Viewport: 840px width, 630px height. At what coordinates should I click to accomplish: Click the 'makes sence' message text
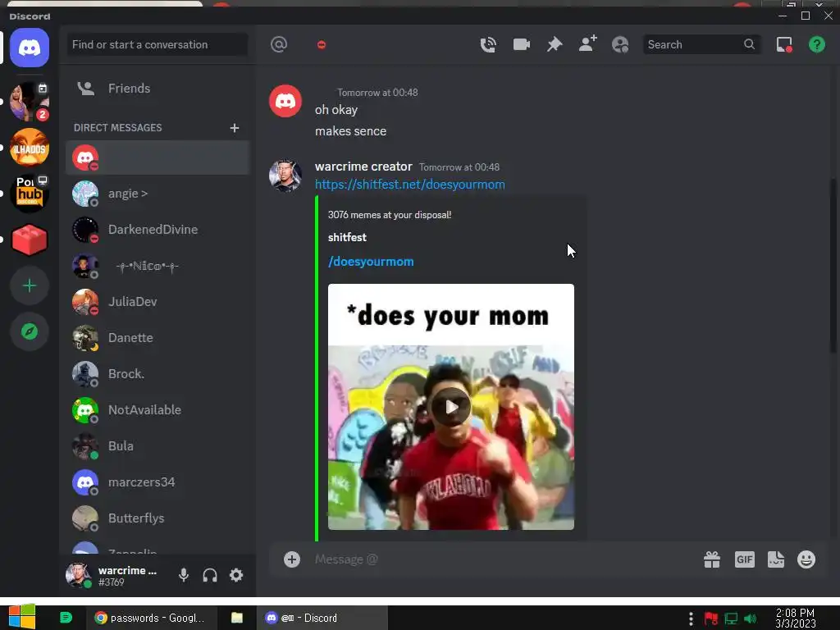[350, 131]
